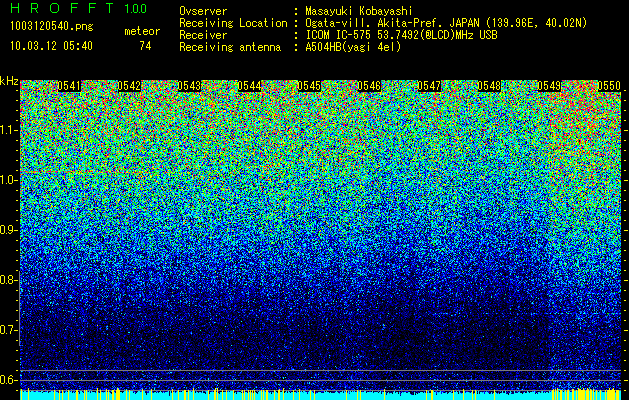This screenshot has width=629, height=400.
Task: Click the 0541 time marker
Action: pyautogui.click(x=69, y=86)
